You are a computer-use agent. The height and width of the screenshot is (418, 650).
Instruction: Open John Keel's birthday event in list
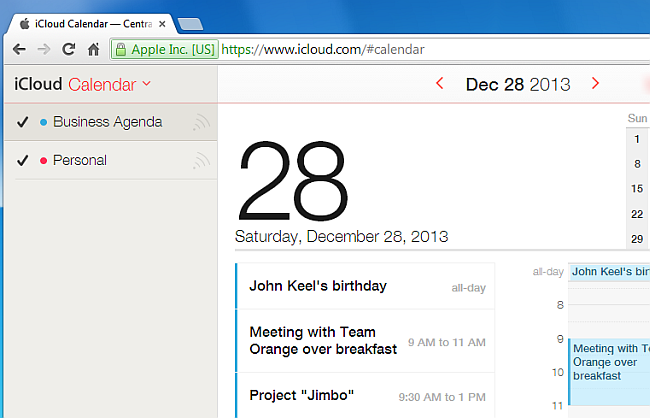coord(365,286)
